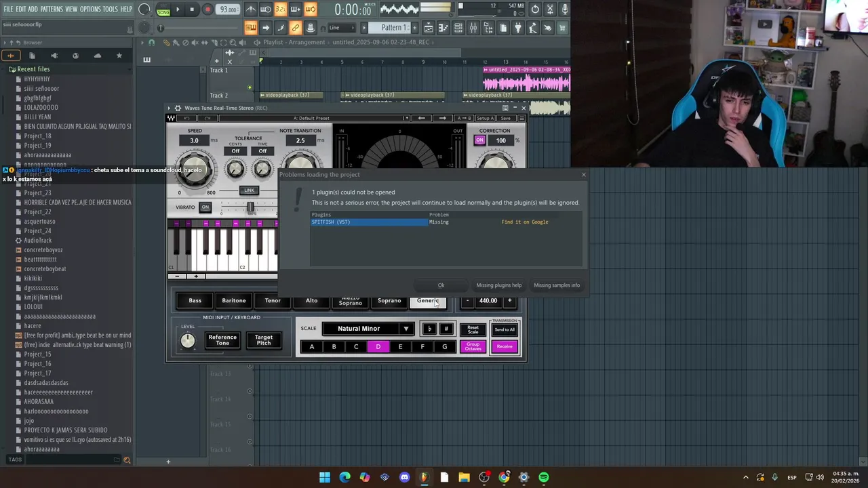The height and width of the screenshot is (488, 868).
Task: Adjust the Vibrato slider handle
Action: 250,207
